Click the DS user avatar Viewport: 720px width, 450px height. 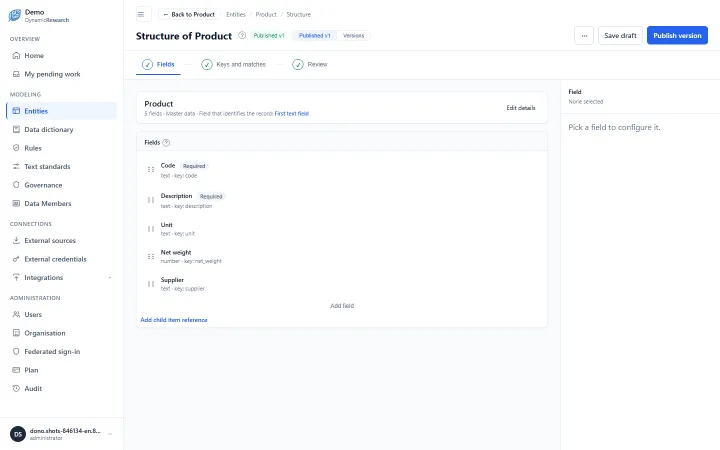tap(18, 434)
